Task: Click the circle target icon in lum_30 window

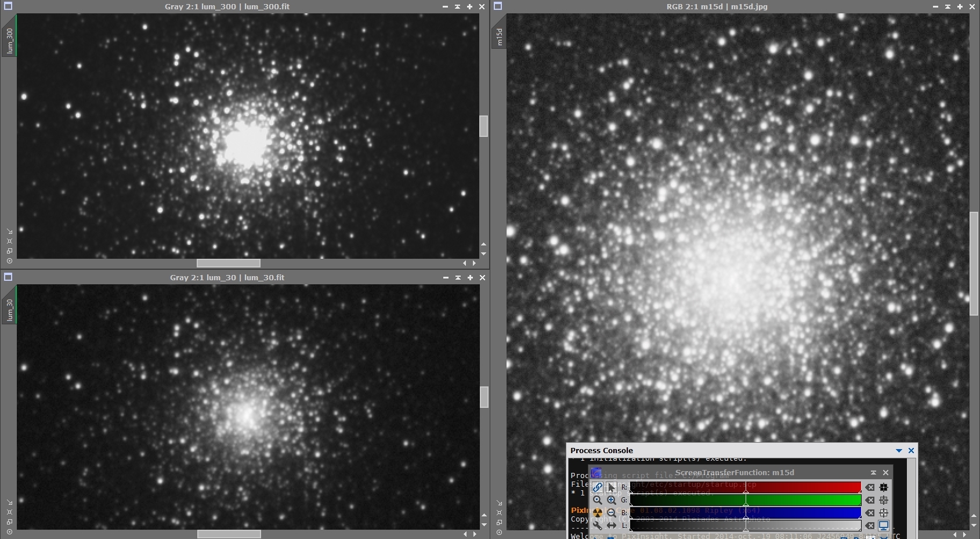Action: point(9,532)
